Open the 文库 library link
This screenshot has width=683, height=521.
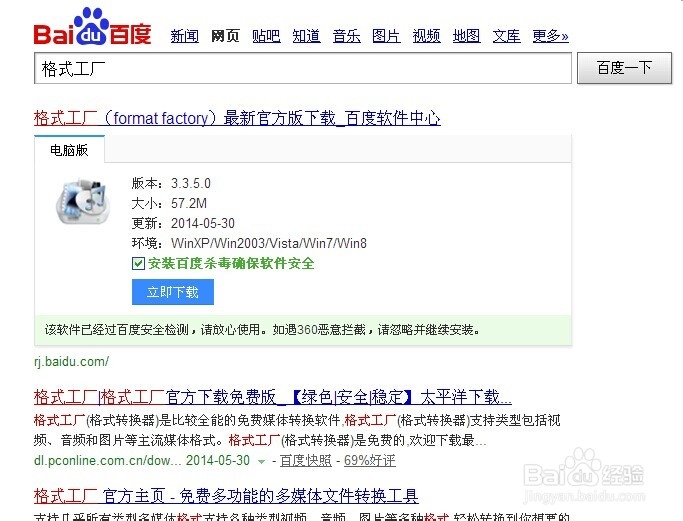coord(507,36)
